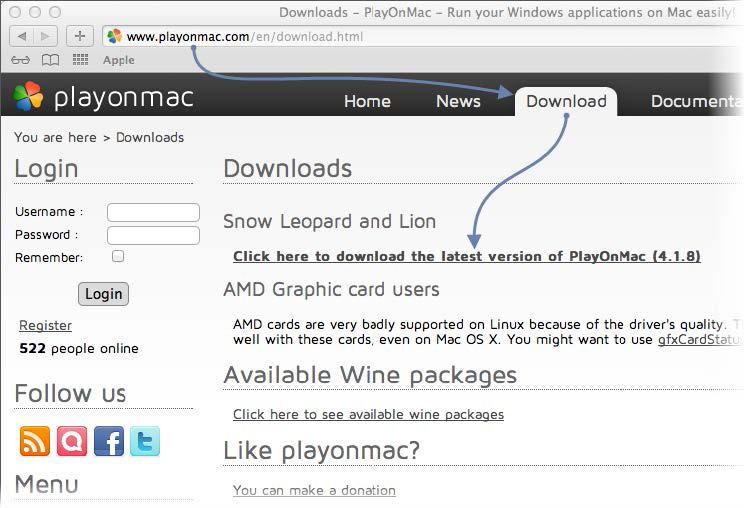Open the Documentation navigation tab
This screenshot has width=745, height=508.
[x=697, y=101]
